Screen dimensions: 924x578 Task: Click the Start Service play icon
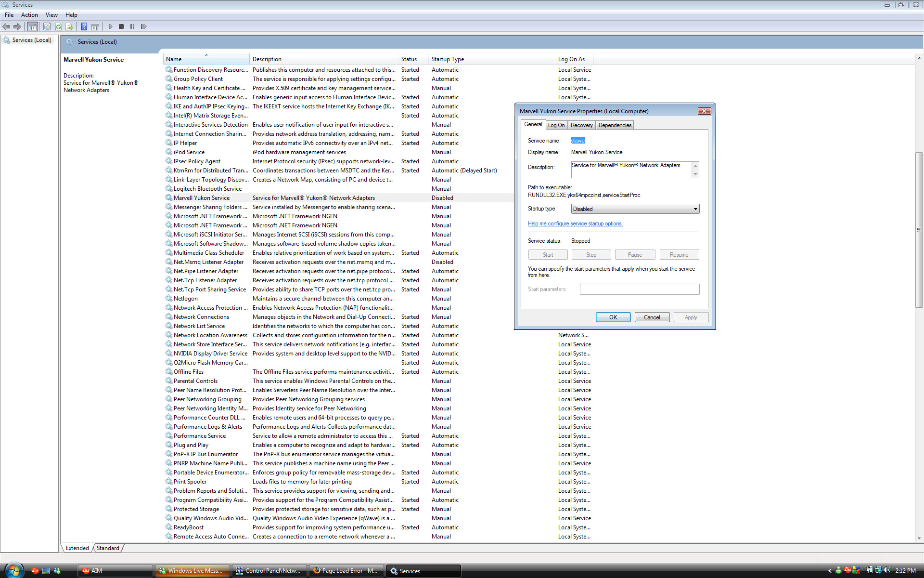click(x=111, y=26)
